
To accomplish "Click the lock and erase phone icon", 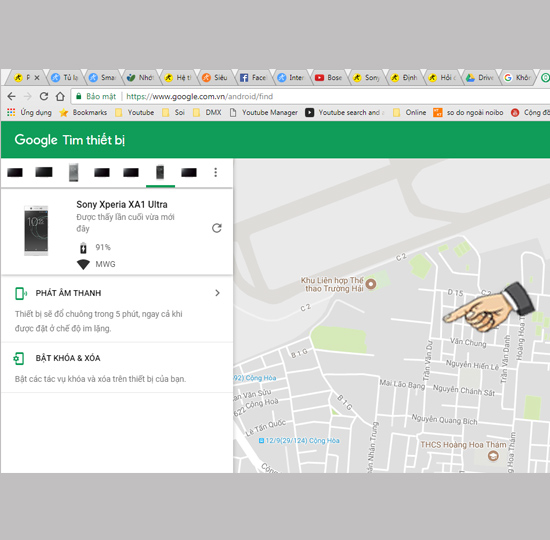I will tap(19, 359).
